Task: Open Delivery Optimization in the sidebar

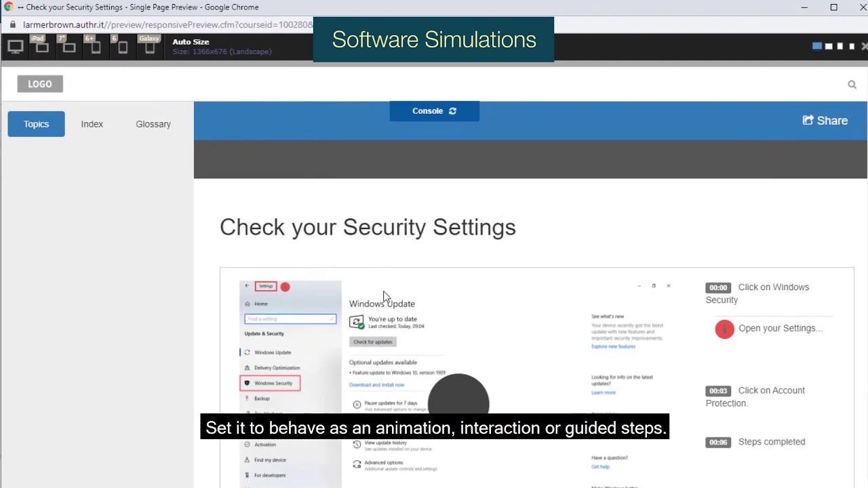Action: click(x=277, y=368)
